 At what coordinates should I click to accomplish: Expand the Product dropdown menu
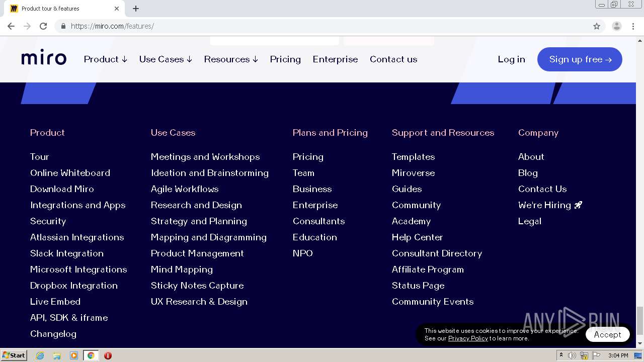point(106,59)
